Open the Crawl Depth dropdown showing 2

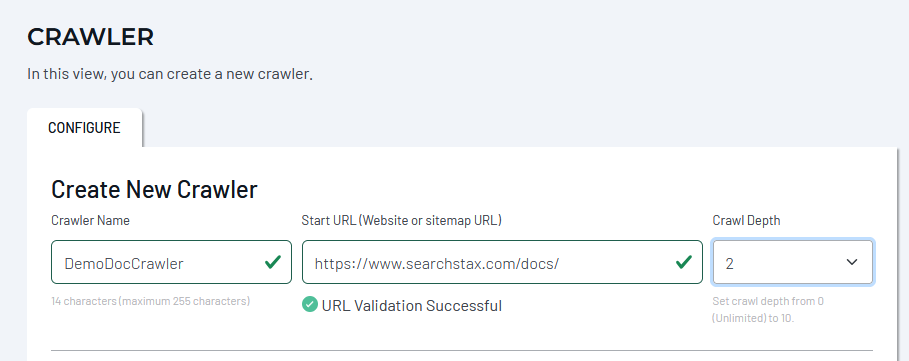click(792, 262)
